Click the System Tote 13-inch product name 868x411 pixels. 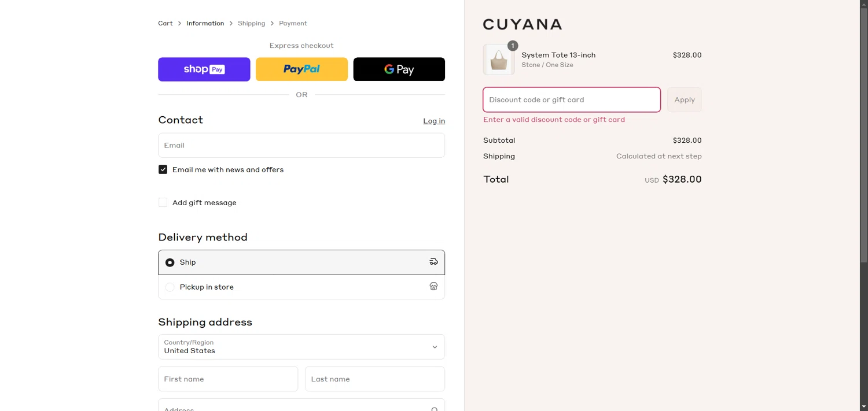tap(558, 55)
